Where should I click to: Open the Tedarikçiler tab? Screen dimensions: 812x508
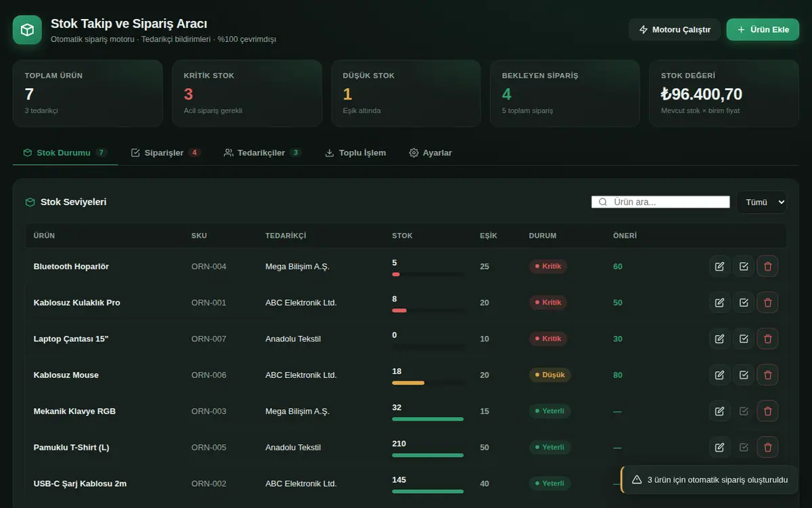coord(263,152)
